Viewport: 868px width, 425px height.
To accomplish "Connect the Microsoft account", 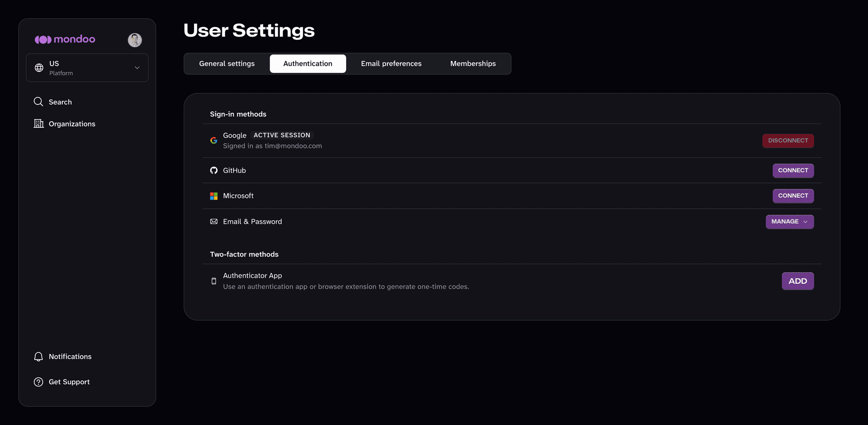I will pos(793,196).
